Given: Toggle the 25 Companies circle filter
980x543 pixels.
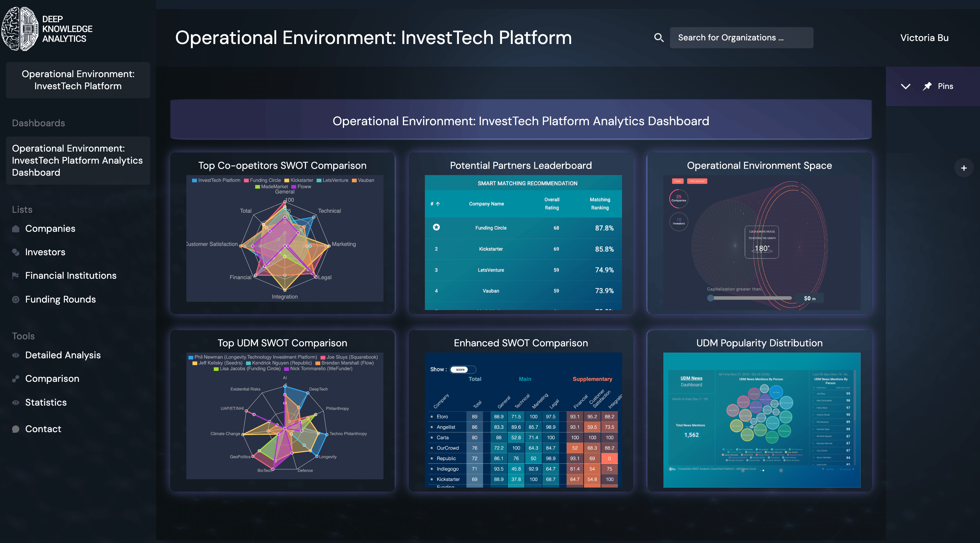Looking at the screenshot, I should (678, 199).
